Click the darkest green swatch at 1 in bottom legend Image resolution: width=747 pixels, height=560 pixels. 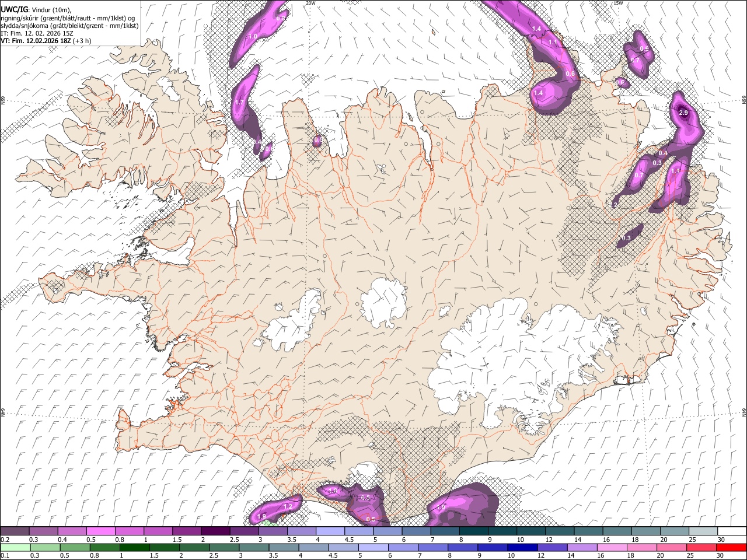point(135,548)
